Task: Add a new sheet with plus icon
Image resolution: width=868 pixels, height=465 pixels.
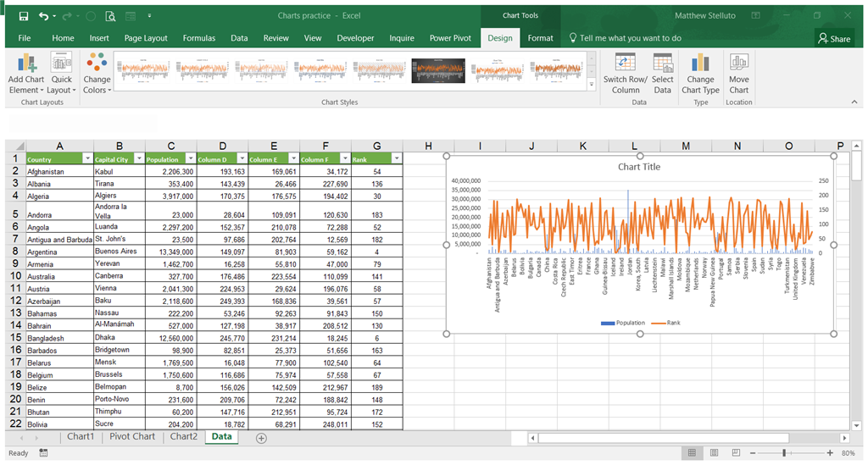Action: (x=261, y=438)
